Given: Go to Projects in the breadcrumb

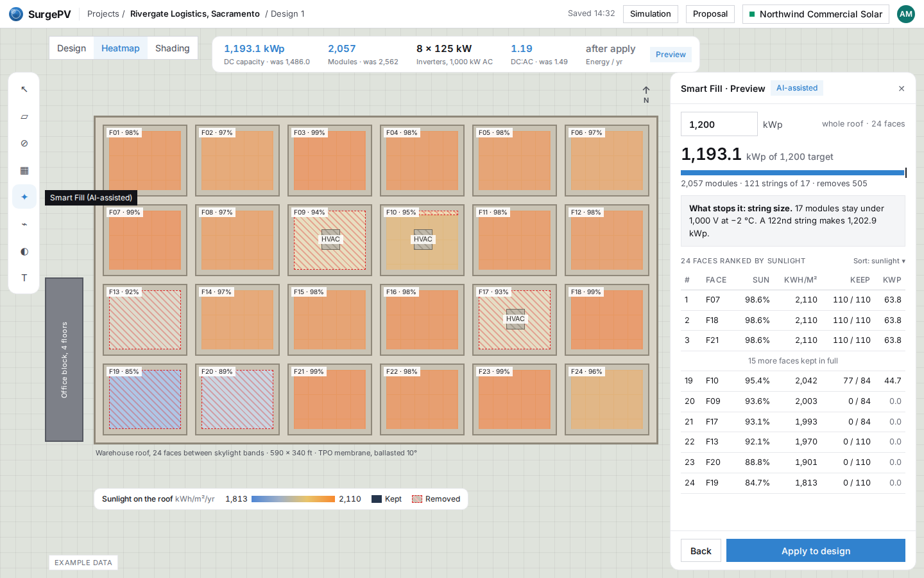Looking at the screenshot, I should coord(103,13).
